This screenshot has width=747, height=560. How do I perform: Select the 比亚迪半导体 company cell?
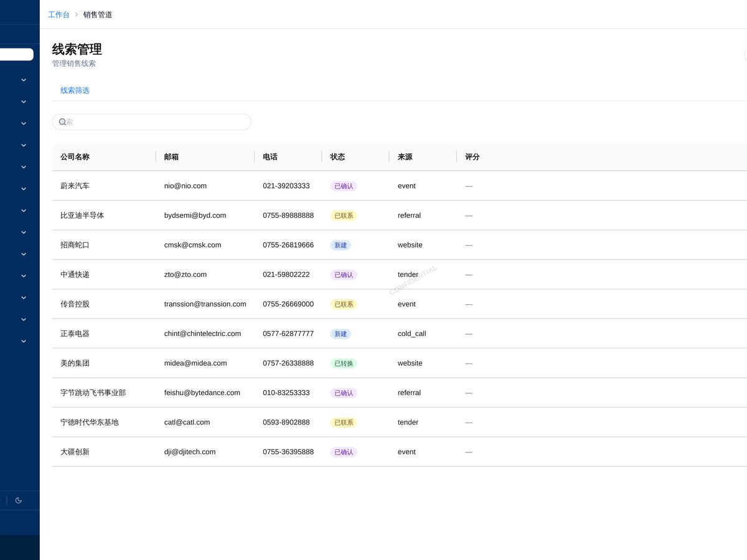point(82,215)
